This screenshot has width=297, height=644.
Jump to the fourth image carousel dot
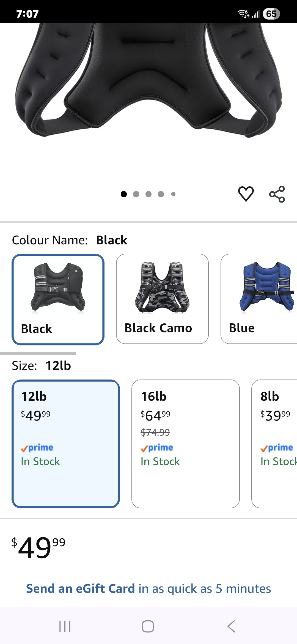click(x=161, y=194)
